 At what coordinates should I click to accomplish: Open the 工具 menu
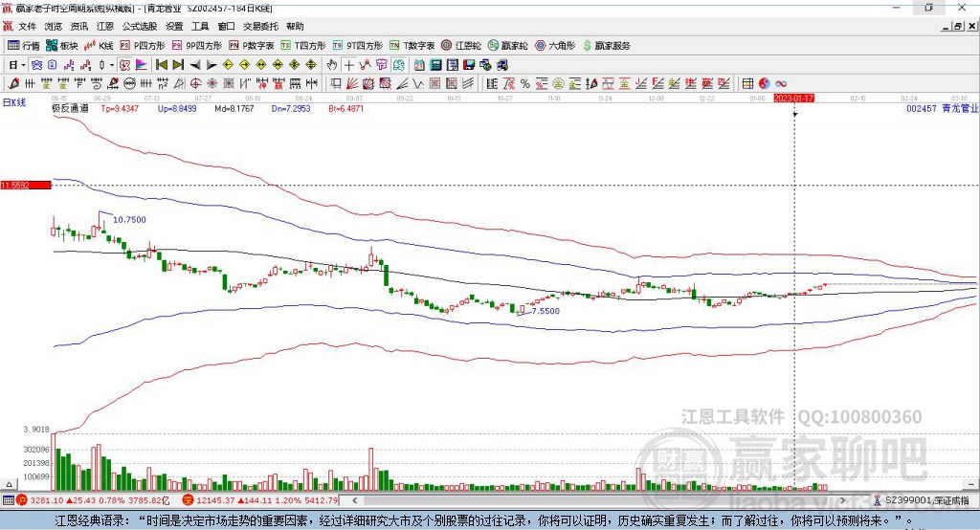[200, 26]
